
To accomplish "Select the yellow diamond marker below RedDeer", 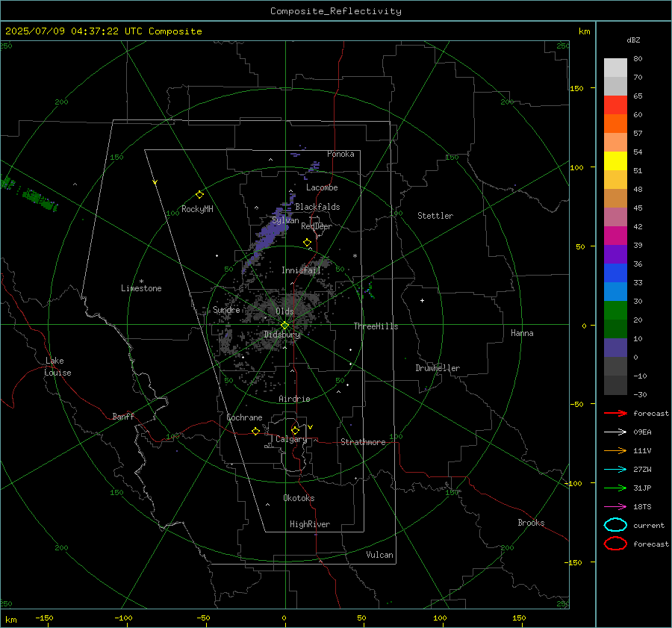I will click(307, 242).
